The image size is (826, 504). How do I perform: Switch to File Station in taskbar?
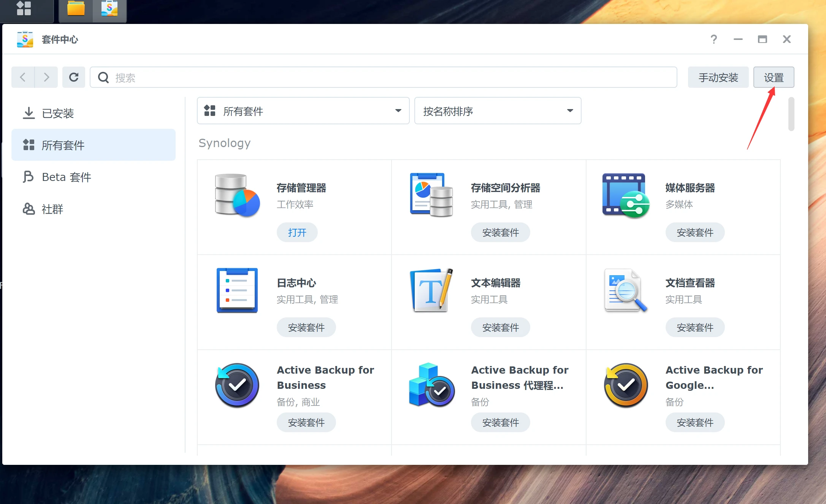[76, 8]
